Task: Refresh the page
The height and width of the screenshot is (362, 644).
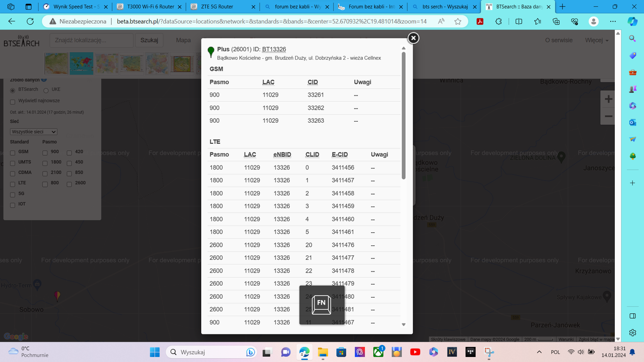Action: pos(30,22)
